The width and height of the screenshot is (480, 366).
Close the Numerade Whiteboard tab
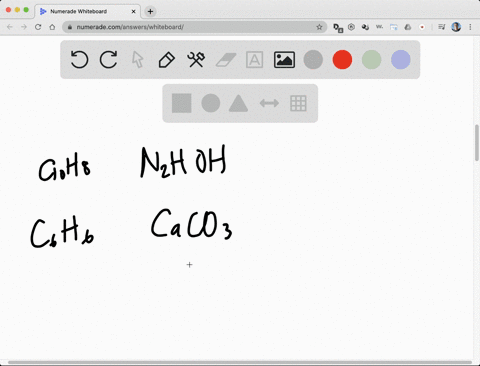134,11
